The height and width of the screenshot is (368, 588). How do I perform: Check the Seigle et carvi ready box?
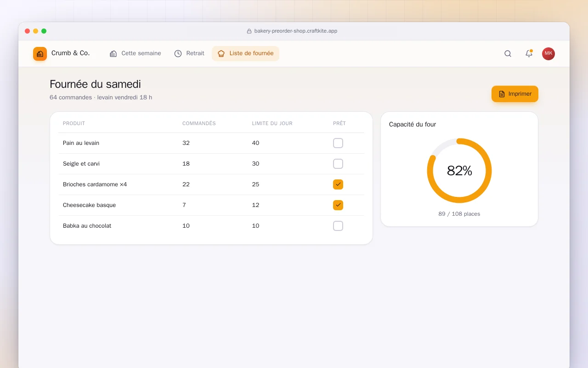[338, 164]
